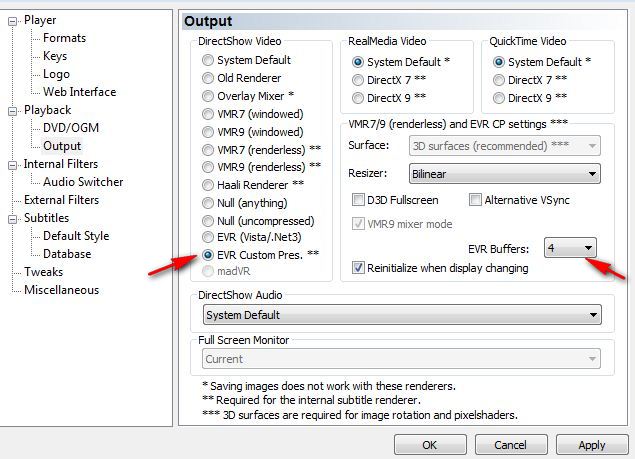
Task: Open Web Interface settings
Action: point(79,92)
